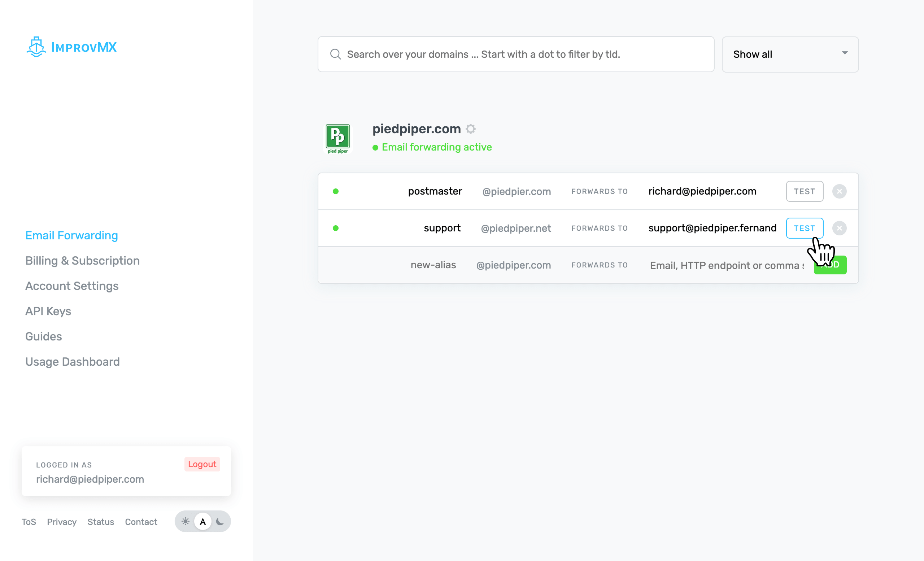This screenshot has width=924, height=561.
Task: Click the new-alias name input
Action: point(433,265)
